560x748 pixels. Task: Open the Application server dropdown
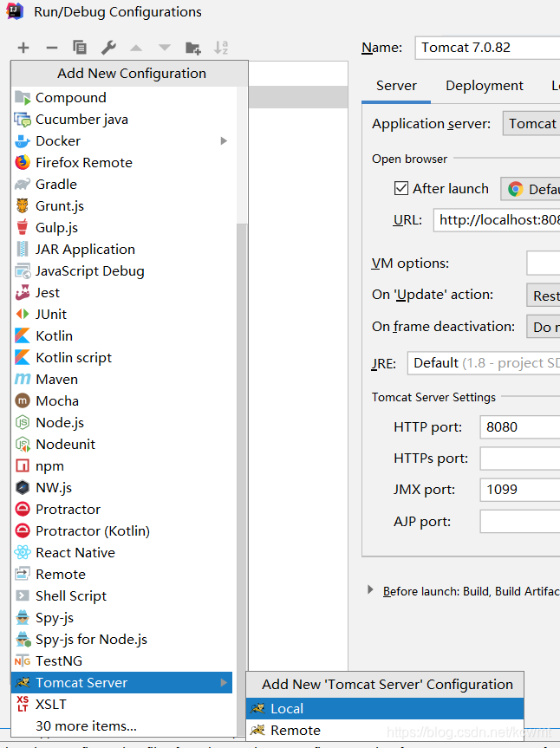click(x=531, y=124)
